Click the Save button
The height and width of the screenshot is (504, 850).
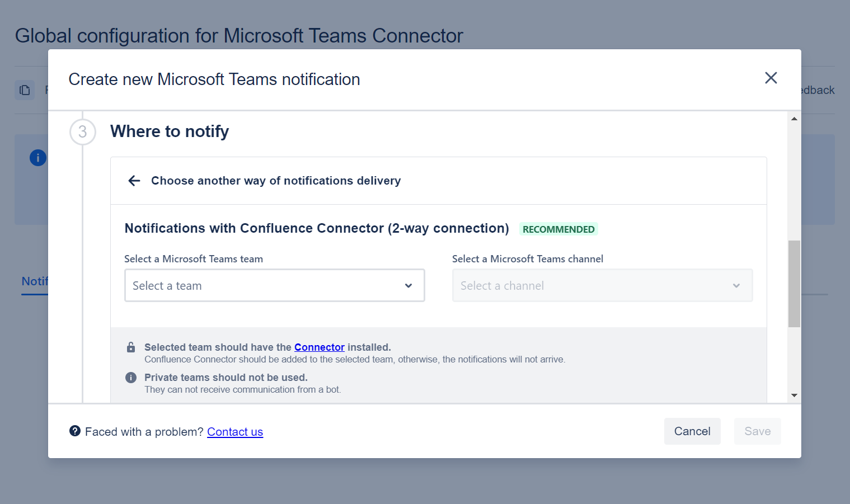point(757,431)
